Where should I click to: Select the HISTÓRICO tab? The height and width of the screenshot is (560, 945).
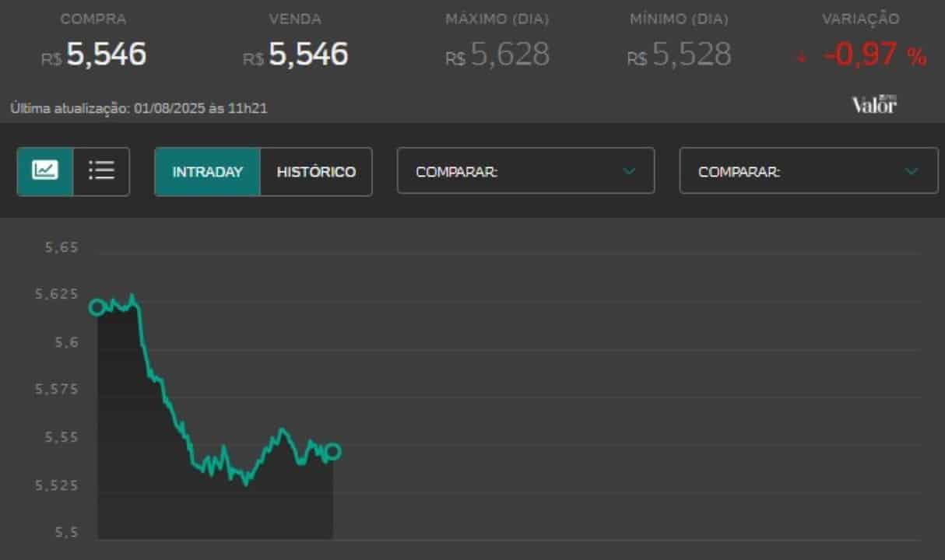[316, 172]
